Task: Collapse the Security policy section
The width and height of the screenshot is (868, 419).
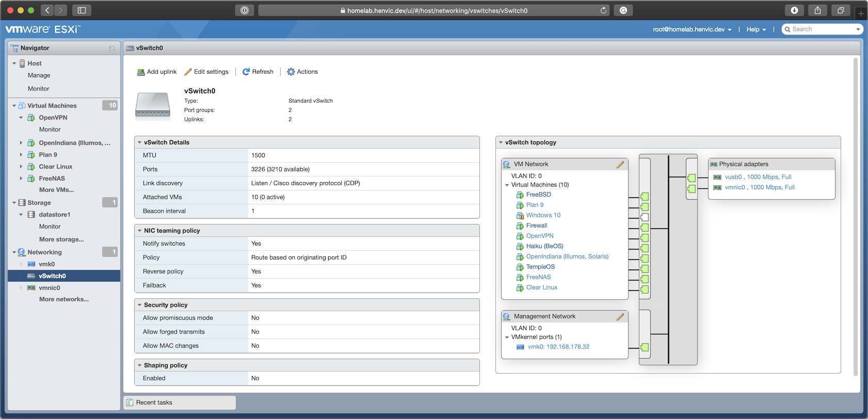Action: (139, 305)
